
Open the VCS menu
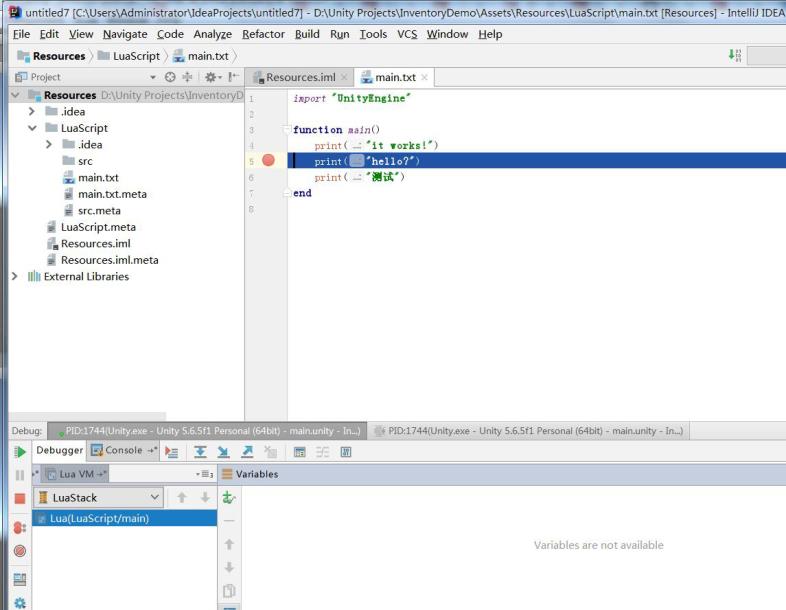coord(407,34)
